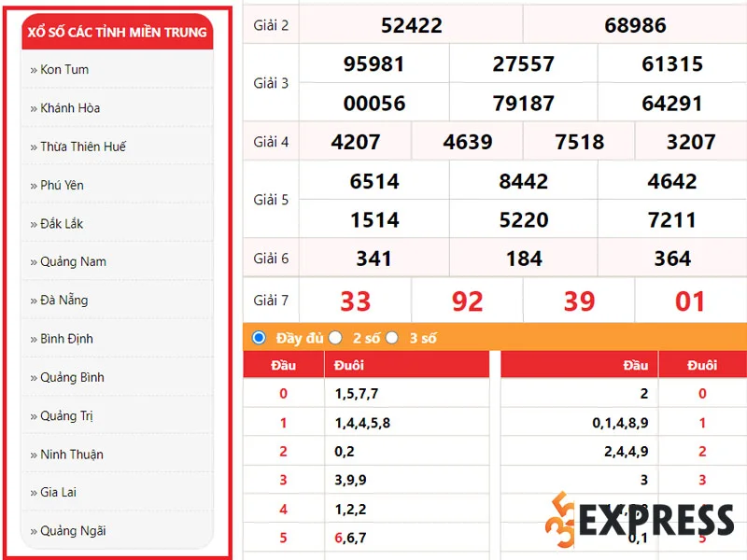The height and width of the screenshot is (560, 747).
Task: Click the Giải 5 number 6514
Action: (x=374, y=181)
